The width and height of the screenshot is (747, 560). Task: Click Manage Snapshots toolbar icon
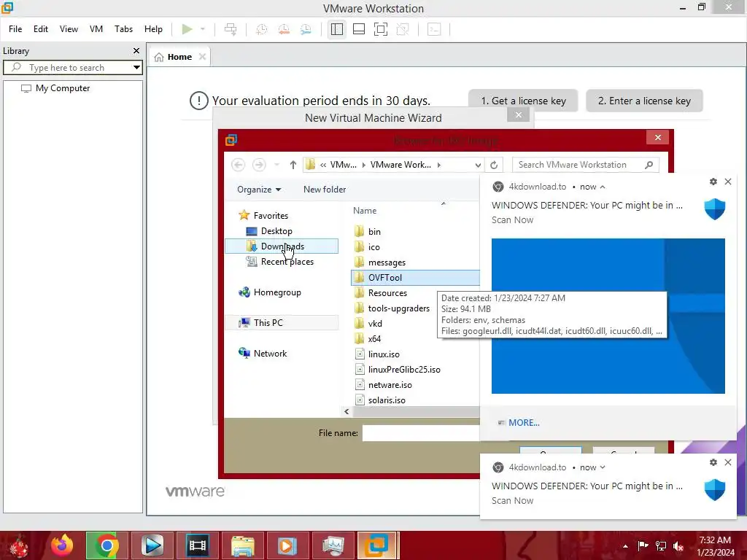click(x=306, y=29)
